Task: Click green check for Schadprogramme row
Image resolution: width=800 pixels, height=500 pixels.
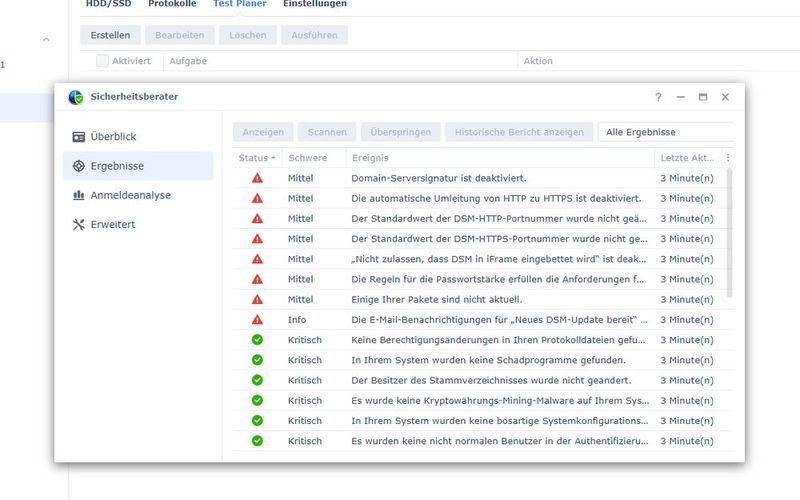Action: click(257, 360)
